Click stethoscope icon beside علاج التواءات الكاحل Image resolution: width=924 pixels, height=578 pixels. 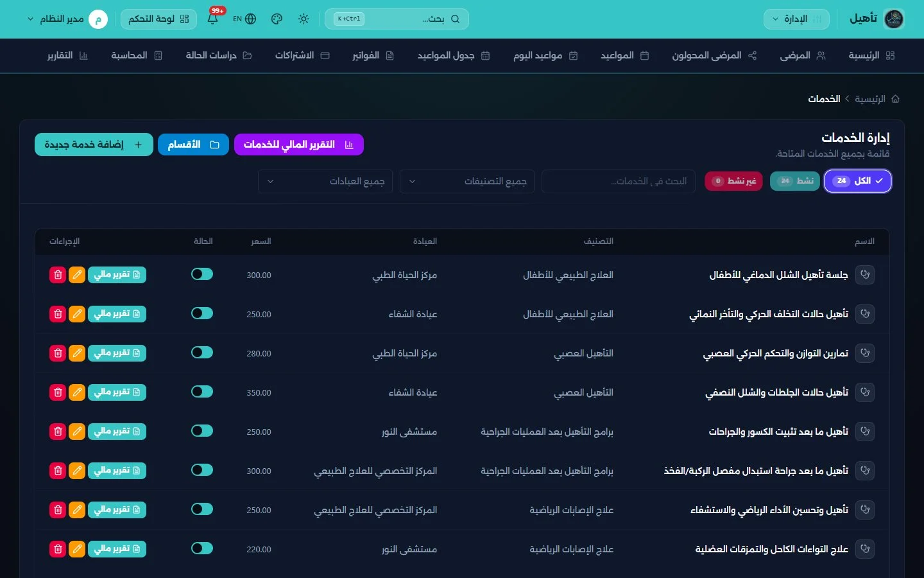[x=865, y=549]
